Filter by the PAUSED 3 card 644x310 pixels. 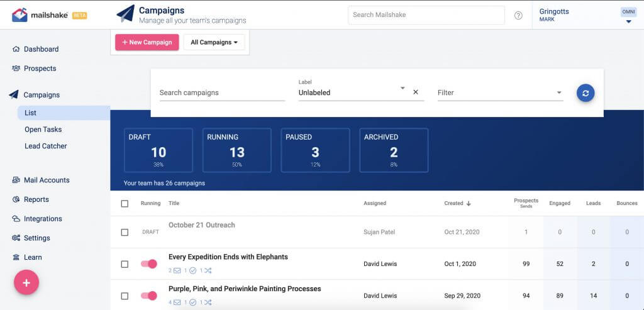(316, 150)
